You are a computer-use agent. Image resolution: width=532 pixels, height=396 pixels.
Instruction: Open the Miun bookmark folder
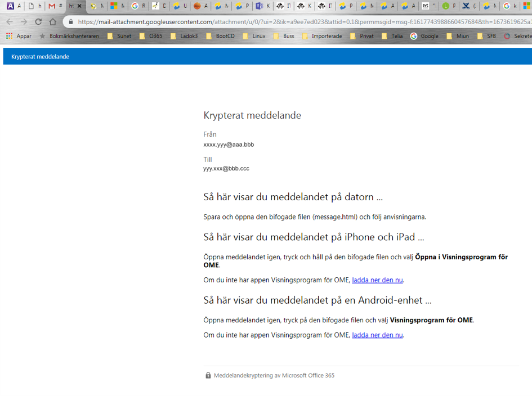458,36
